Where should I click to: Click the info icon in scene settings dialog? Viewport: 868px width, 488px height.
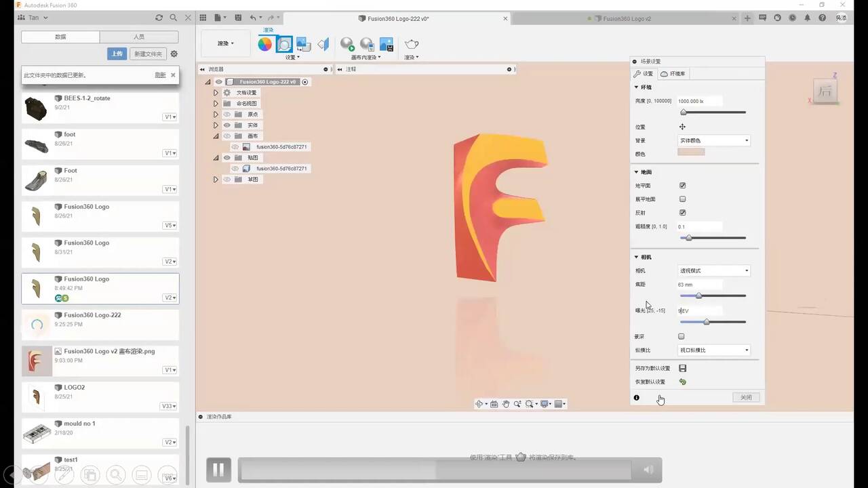636,398
